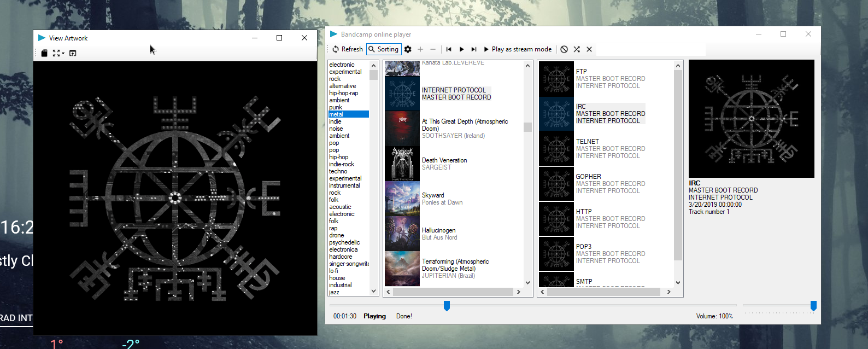Select the 'Death Veneration' album by SARGEIST
The width and height of the screenshot is (868, 349).
click(x=454, y=164)
